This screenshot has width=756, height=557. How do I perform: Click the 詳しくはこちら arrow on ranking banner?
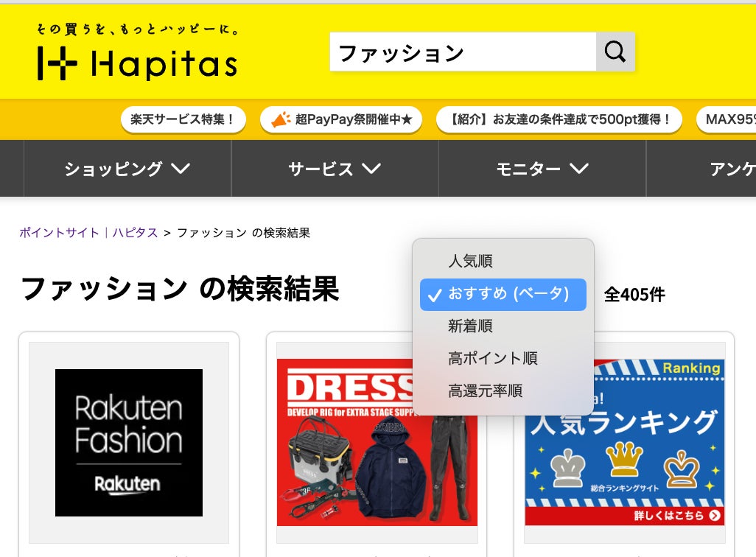715,515
